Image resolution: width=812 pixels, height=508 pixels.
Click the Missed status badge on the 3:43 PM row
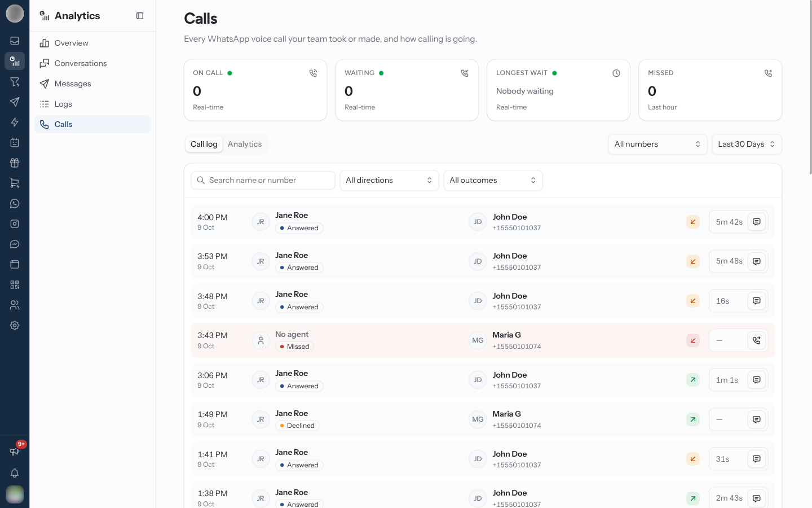coord(294,347)
